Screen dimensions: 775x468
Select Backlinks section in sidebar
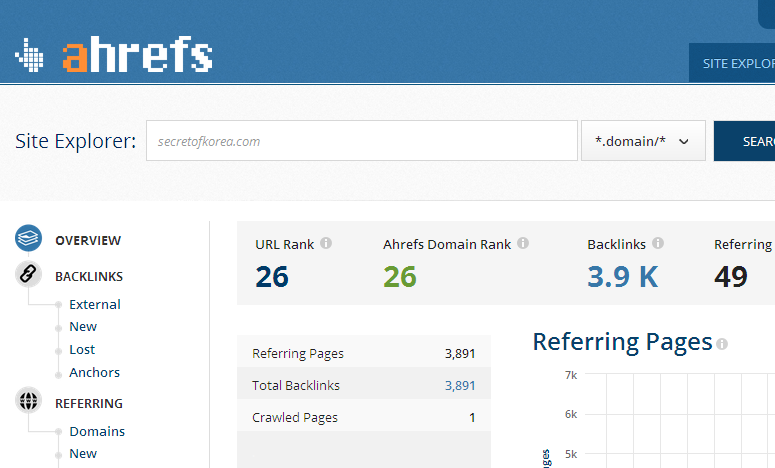89,277
